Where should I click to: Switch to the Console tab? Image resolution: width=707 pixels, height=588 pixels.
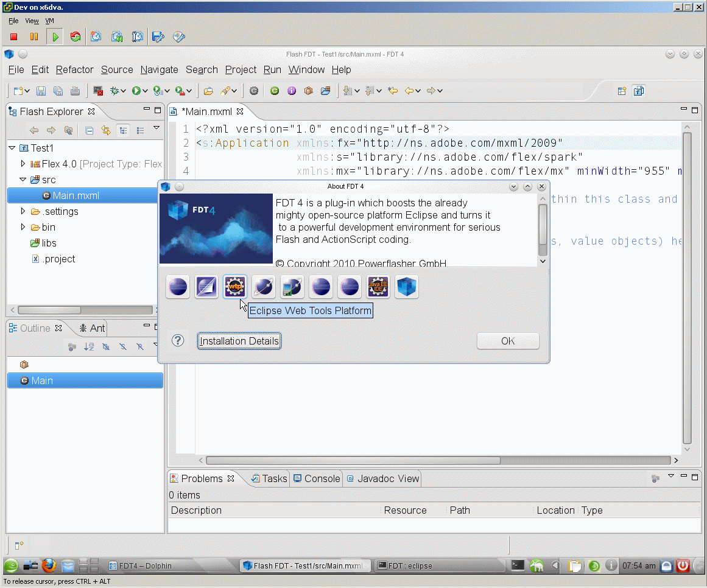point(317,478)
